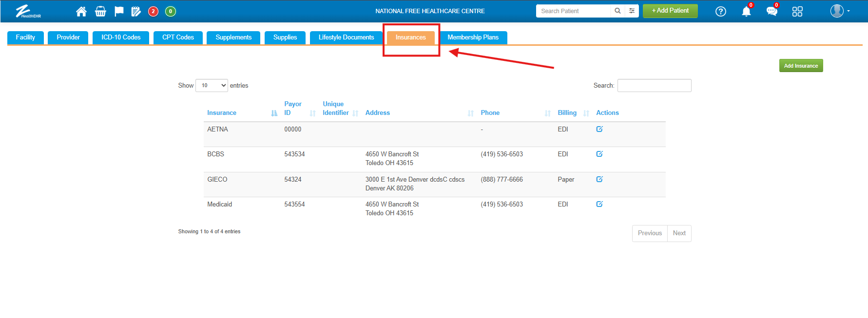Click the patient search magnifier icon

coord(617,11)
